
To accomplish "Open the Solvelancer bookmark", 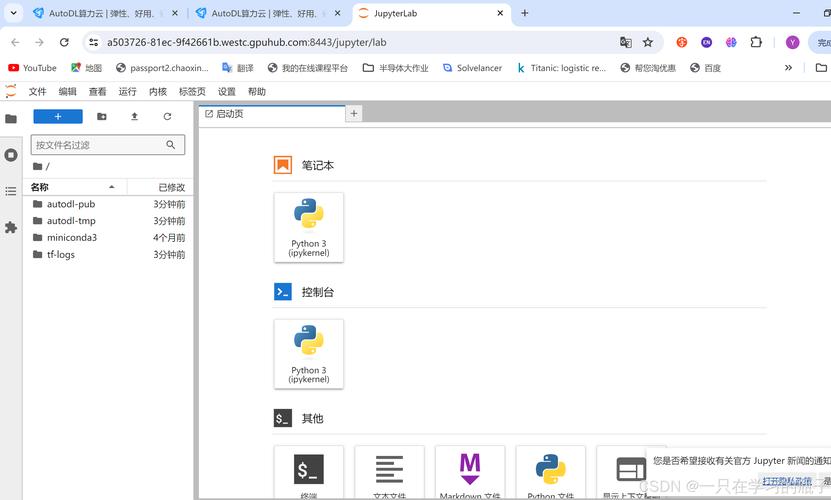I will click(472, 68).
